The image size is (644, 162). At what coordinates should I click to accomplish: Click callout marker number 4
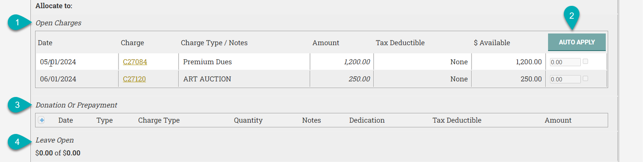pyautogui.click(x=17, y=142)
